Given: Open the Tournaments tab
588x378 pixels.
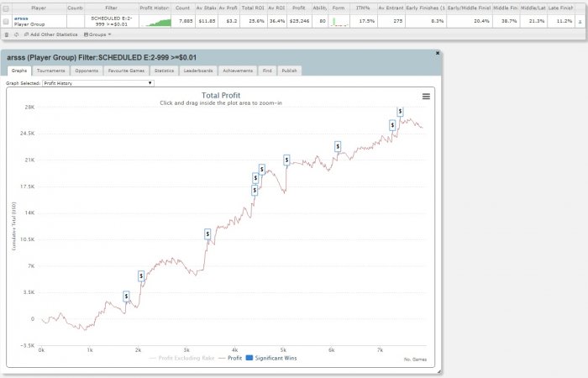Looking at the screenshot, I should (x=51, y=71).
